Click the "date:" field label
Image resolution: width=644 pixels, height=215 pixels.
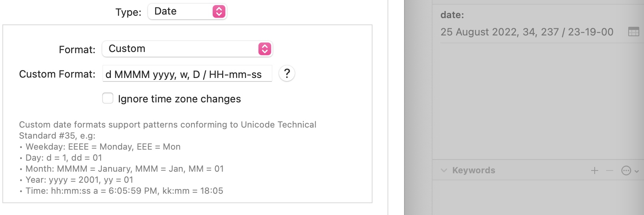click(x=452, y=15)
